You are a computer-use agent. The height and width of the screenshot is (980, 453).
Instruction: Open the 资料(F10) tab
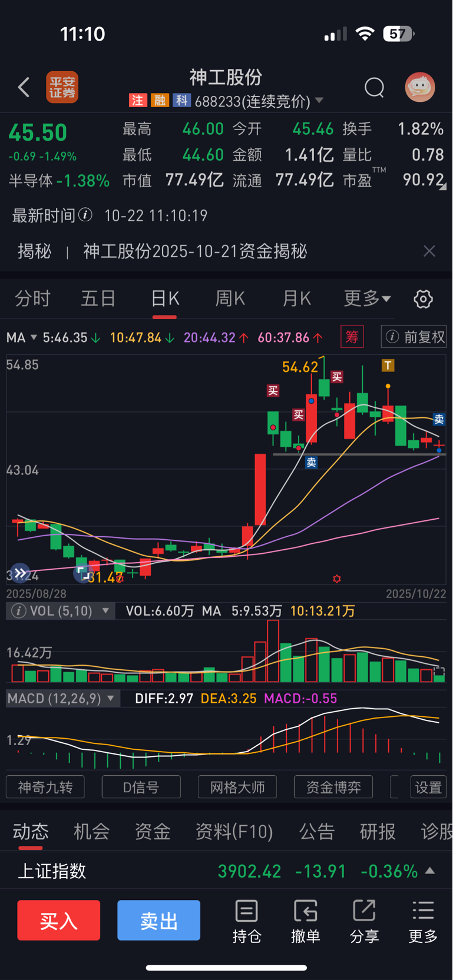click(x=234, y=832)
